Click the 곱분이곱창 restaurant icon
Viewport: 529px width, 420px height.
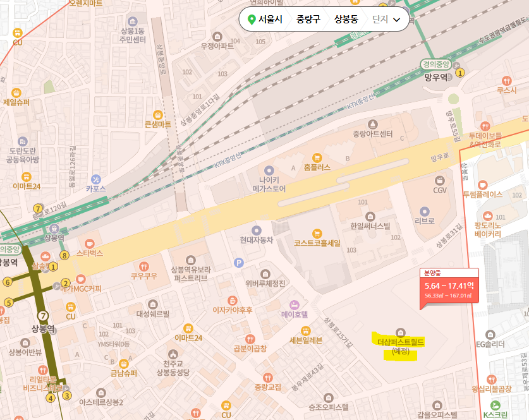pos(250,339)
